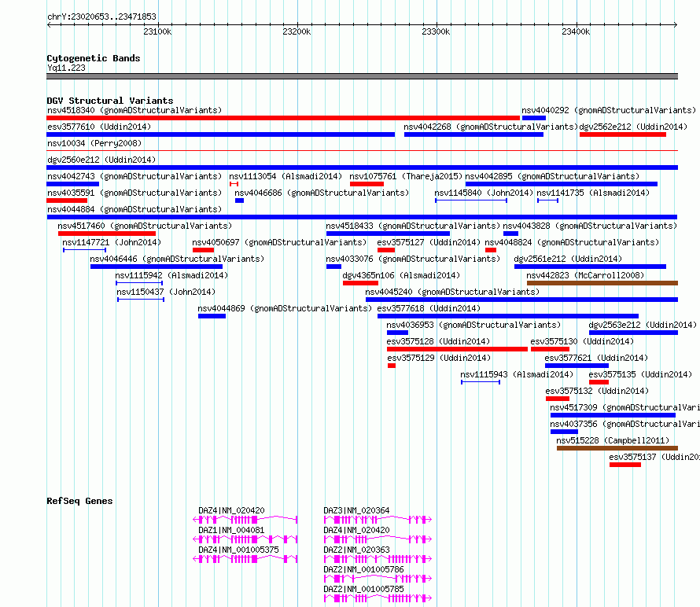
Task: Select nsv4036953 gnomAD variant
Action: 473,325
